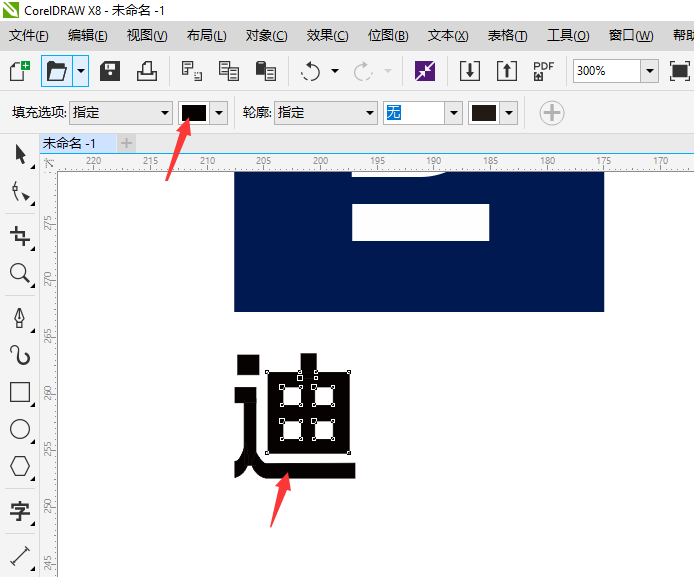Click the Import down-arrow icon
This screenshot has width=694, height=577.
[470, 71]
